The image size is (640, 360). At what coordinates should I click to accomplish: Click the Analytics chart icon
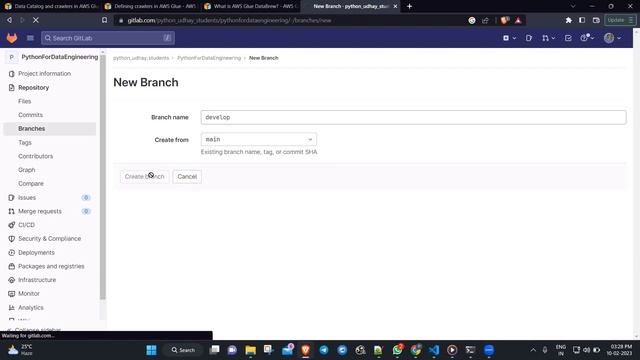(11, 307)
